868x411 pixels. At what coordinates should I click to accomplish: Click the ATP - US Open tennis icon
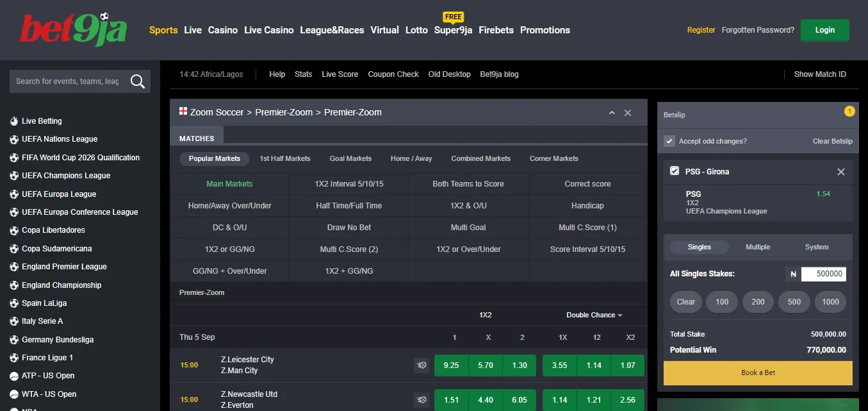point(14,376)
